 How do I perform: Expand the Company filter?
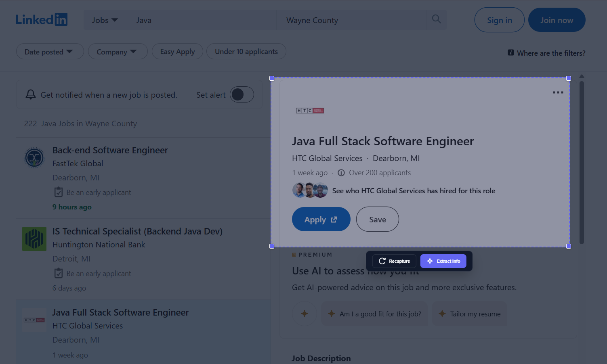tap(118, 52)
